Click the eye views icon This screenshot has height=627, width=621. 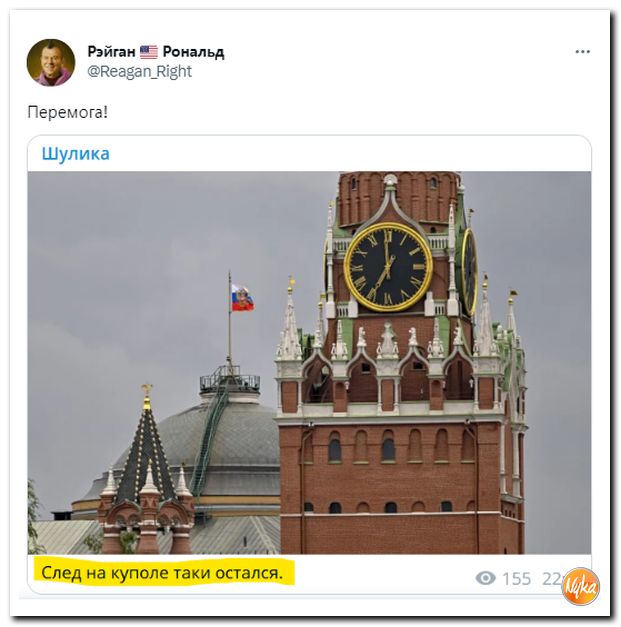pyautogui.click(x=485, y=578)
